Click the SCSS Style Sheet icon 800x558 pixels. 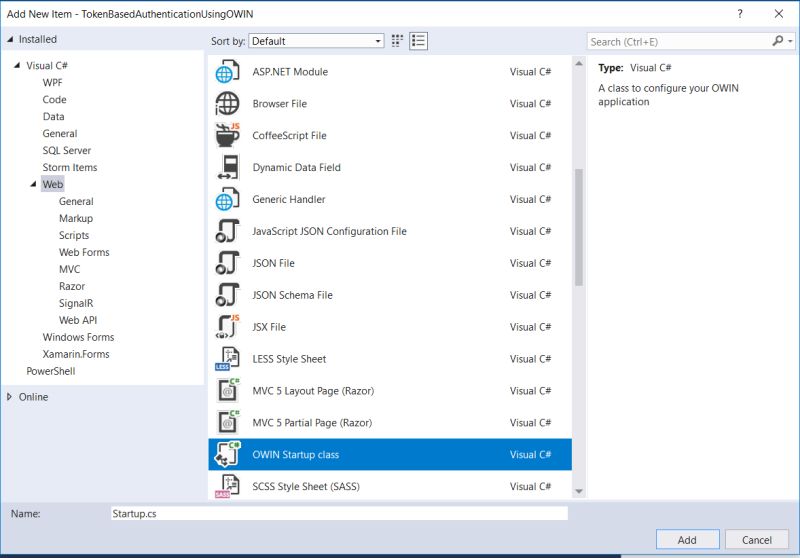(x=227, y=486)
